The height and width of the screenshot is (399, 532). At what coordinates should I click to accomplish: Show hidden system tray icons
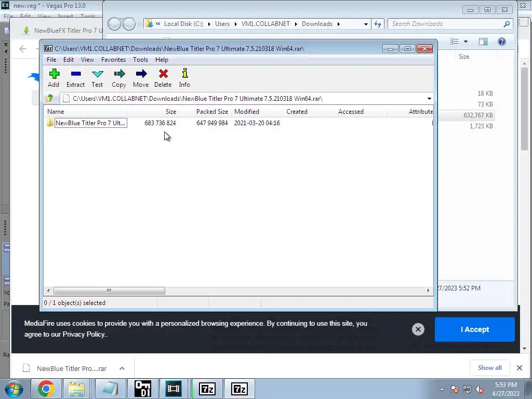442,389
